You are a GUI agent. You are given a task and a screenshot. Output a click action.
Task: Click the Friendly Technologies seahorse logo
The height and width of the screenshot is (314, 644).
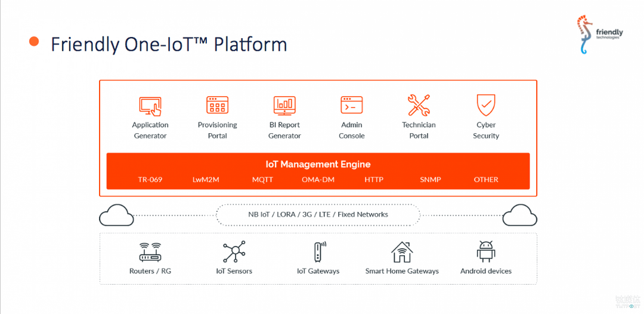click(x=601, y=35)
